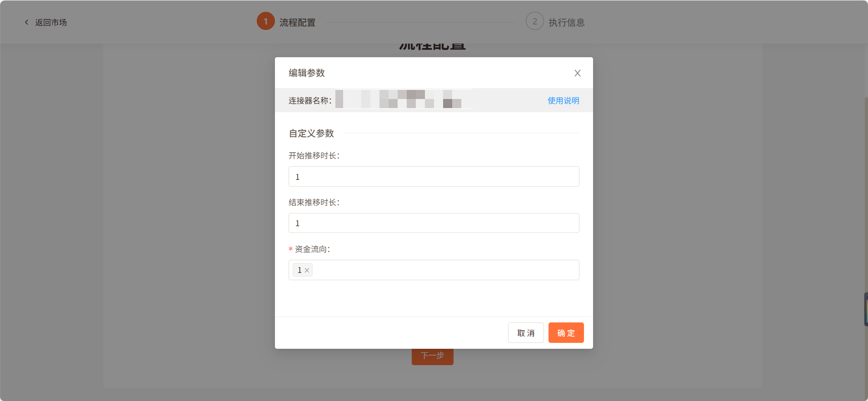
Task: Focus the 结束推移时长 input field
Action: tap(434, 223)
